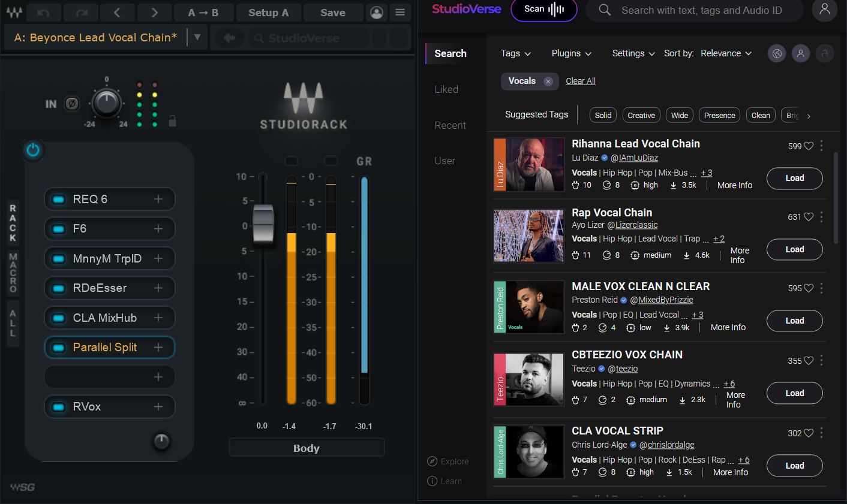Open the Plugins dropdown
Viewport: 847px width, 504px height.
click(572, 53)
